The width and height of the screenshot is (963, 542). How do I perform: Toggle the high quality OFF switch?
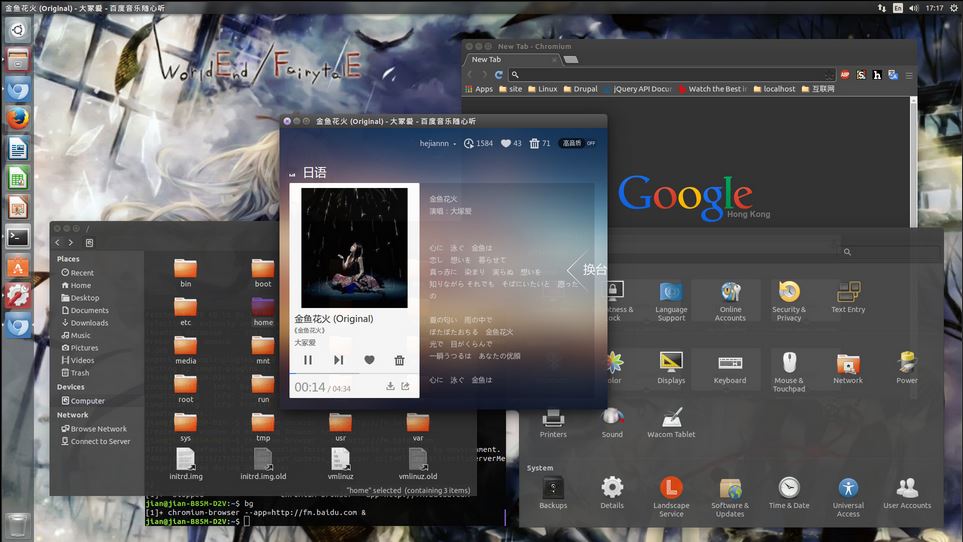click(x=578, y=143)
